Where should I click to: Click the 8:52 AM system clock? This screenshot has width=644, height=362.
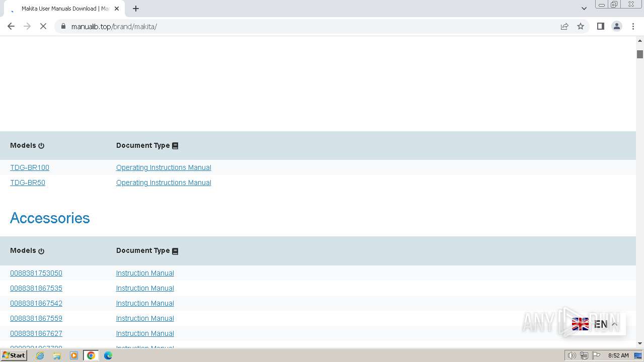click(618, 355)
